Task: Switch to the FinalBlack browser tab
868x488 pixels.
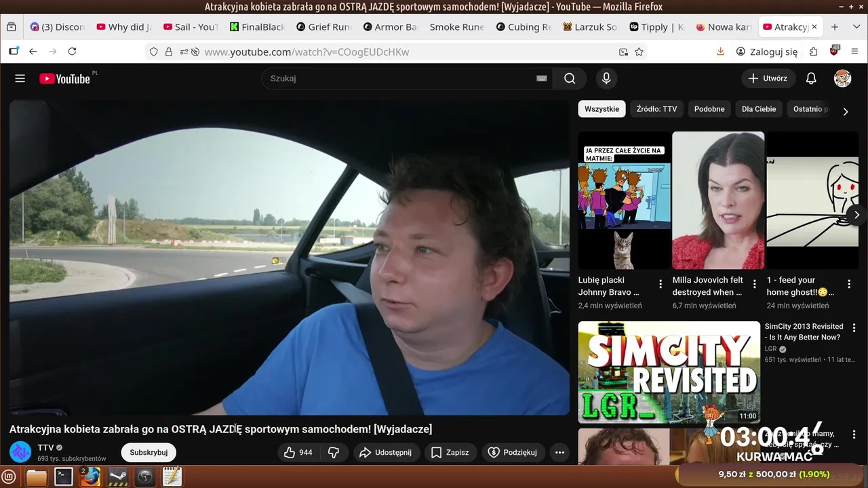Action: click(x=257, y=27)
